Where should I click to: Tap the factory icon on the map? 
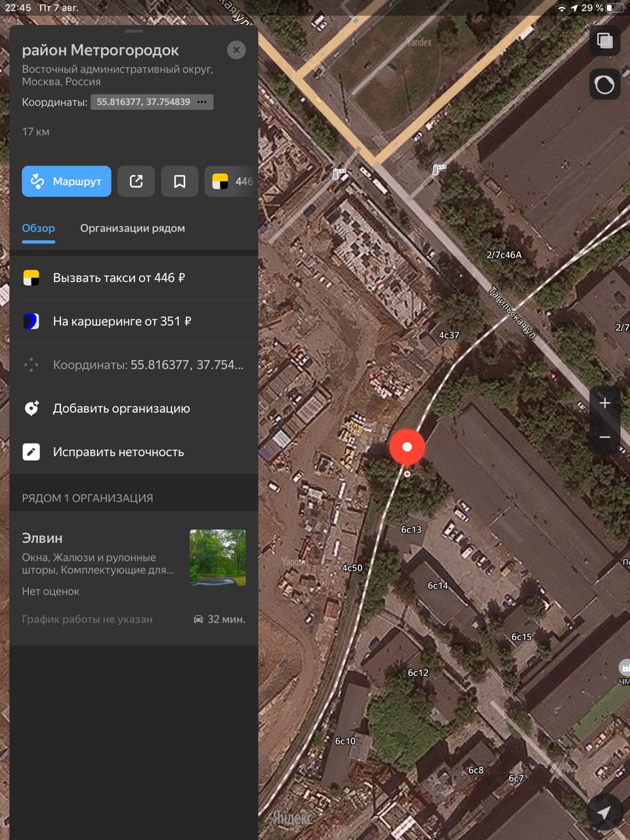pos(625,667)
